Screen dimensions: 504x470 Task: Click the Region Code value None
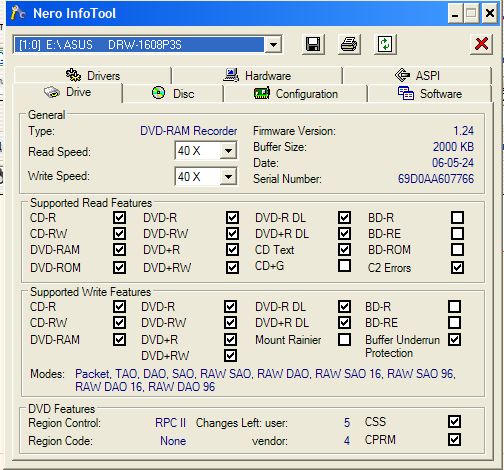pos(173,441)
